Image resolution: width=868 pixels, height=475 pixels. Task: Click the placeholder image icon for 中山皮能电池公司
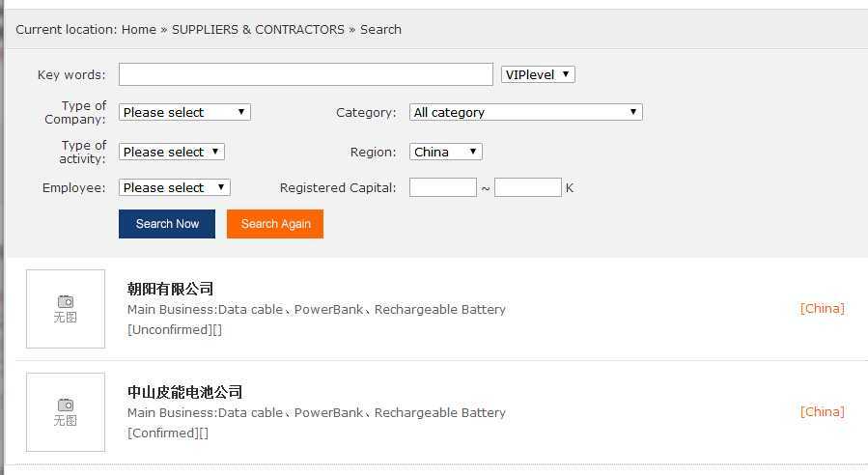66,411
